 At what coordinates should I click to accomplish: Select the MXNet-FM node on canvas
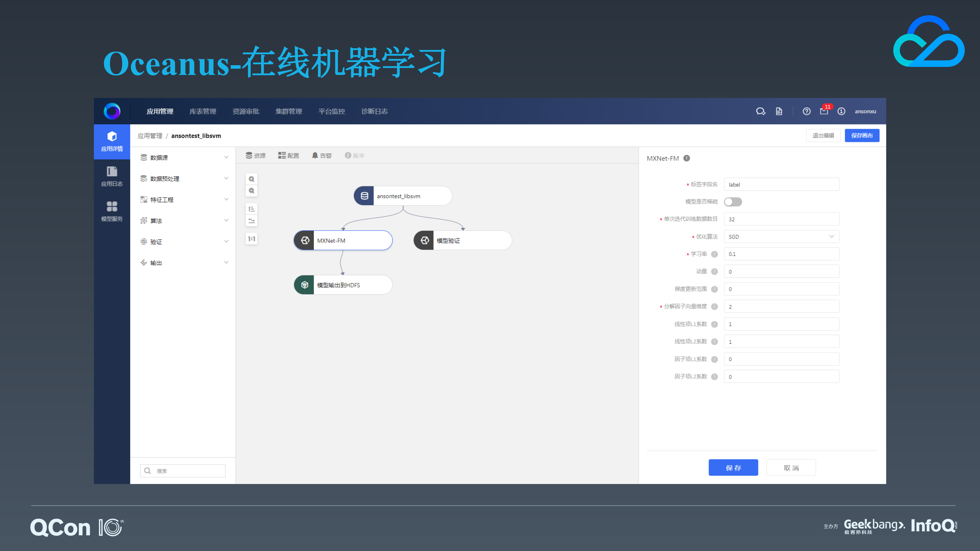coord(343,240)
